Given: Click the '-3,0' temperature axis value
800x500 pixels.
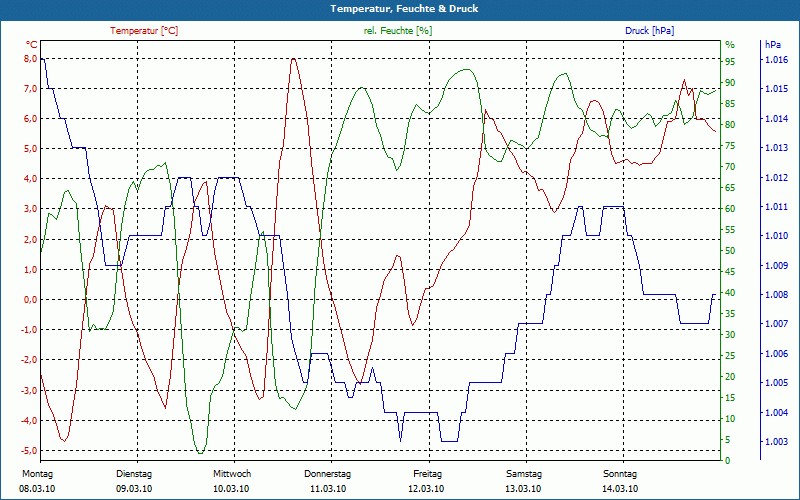Looking at the screenshot, I should pos(29,390).
